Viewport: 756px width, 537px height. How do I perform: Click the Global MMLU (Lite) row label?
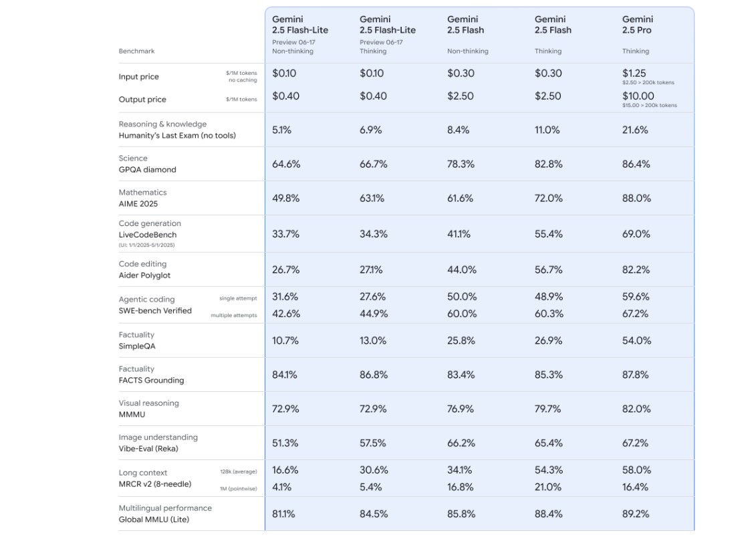click(x=154, y=520)
